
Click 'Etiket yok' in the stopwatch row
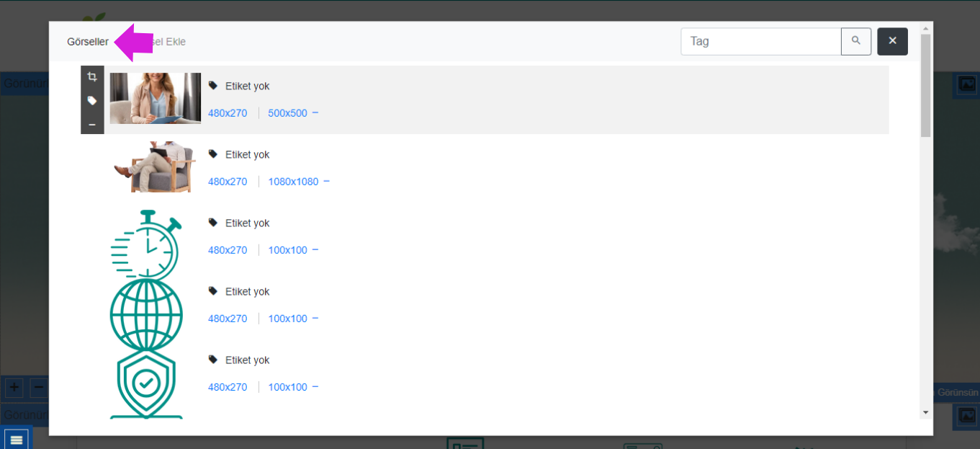(247, 223)
